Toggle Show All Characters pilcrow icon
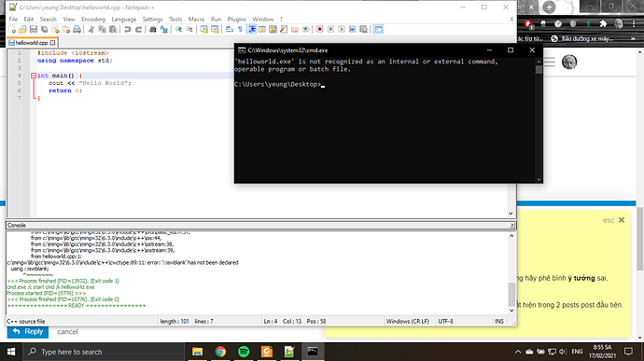 (240, 30)
